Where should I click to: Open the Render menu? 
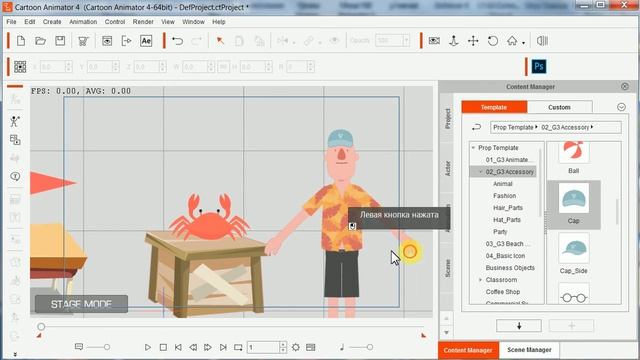pos(143,22)
